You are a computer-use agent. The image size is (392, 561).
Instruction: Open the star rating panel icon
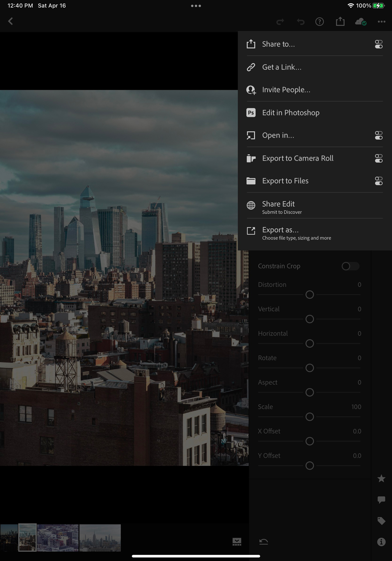[381, 479]
